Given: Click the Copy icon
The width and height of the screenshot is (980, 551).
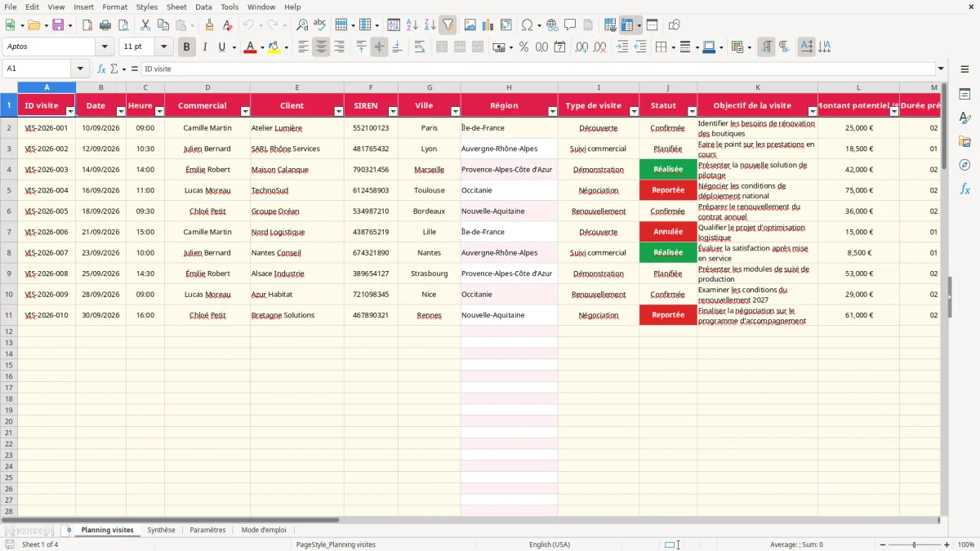Looking at the screenshot, I should point(163,25).
